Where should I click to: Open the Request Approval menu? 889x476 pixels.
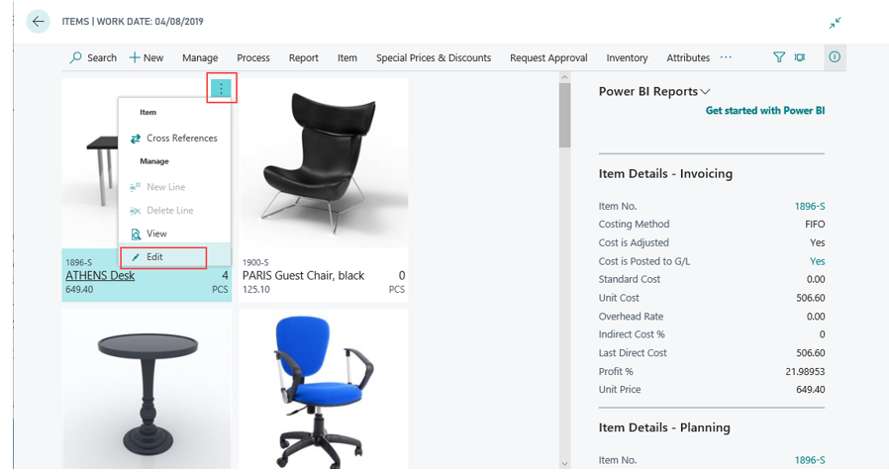[548, 58]
